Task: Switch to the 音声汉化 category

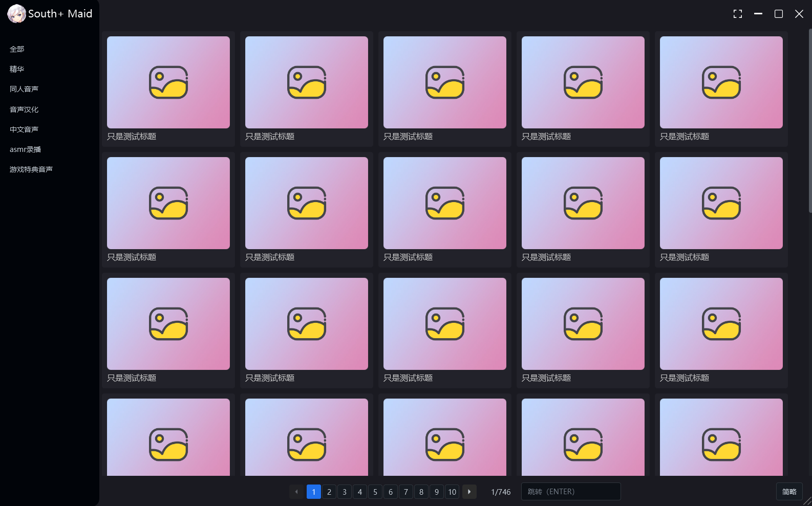Action: click(24, 109)
